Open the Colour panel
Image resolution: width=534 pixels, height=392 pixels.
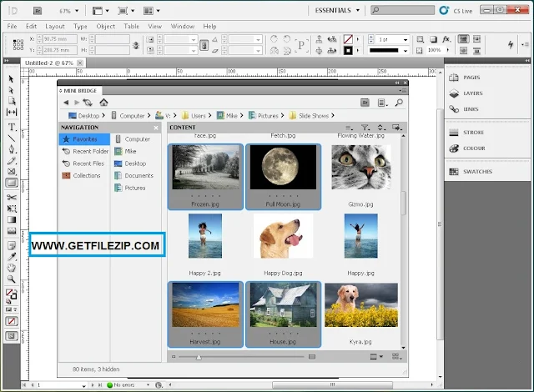(474, 148)
